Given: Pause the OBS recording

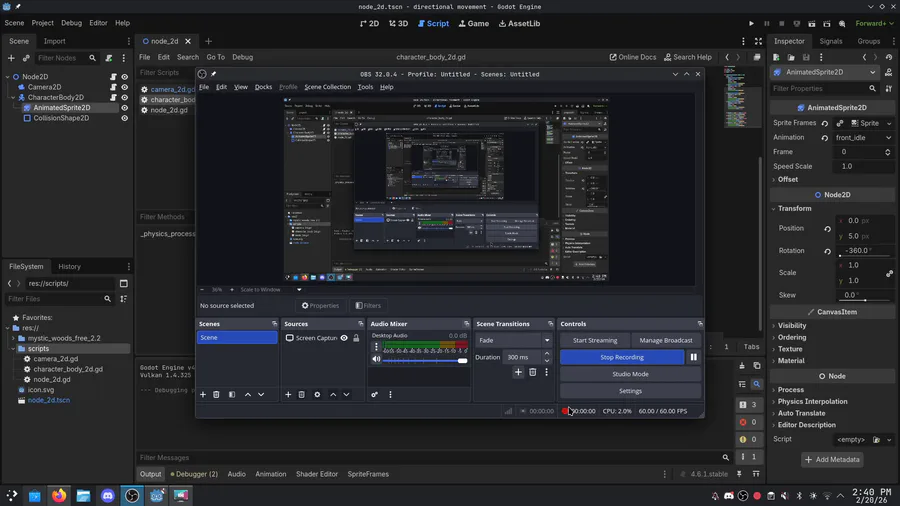Looking at the screenshot, I should (x=693, y=357).
